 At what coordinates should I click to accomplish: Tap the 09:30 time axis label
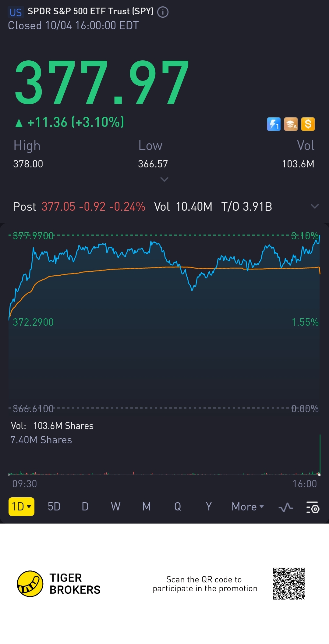coord(25,484)
